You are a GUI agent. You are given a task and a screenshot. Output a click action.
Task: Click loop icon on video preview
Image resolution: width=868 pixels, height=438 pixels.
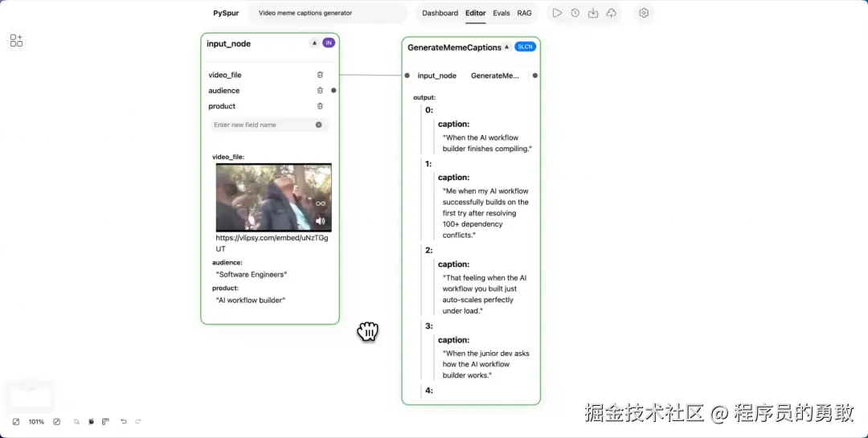pos(321,204)
